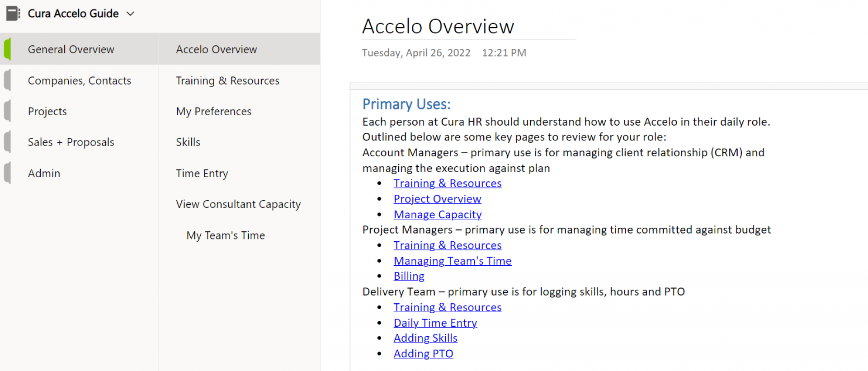Click the date Tuesday, April 26, 2022

click(416, 53)
